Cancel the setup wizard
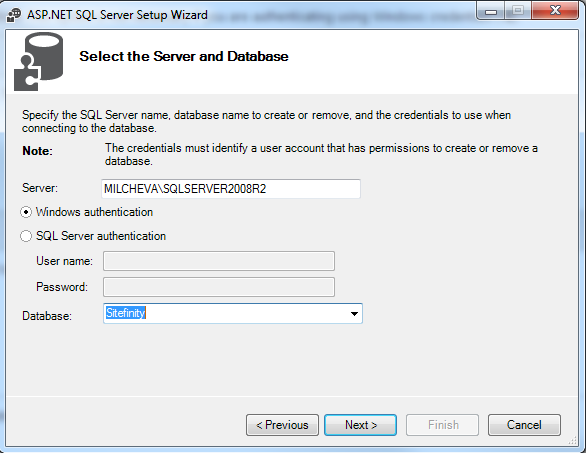 (524, 425)
